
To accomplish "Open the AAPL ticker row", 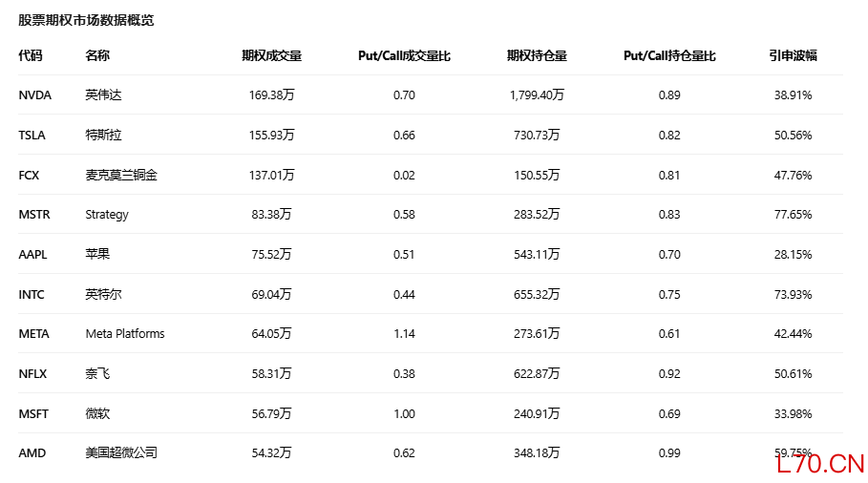I will pyautogui.click(x=431, y=254).
